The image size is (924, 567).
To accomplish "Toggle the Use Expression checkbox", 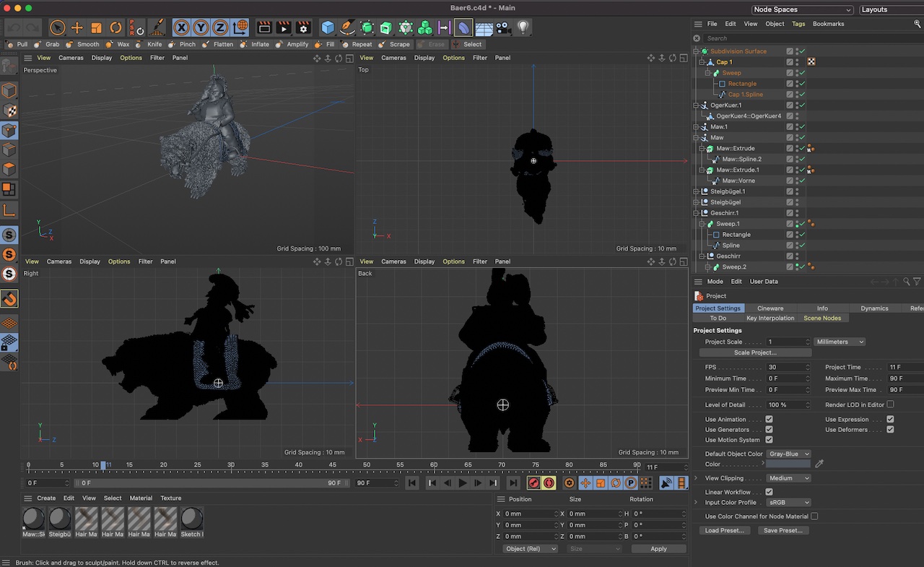I will tap(890, 420).
